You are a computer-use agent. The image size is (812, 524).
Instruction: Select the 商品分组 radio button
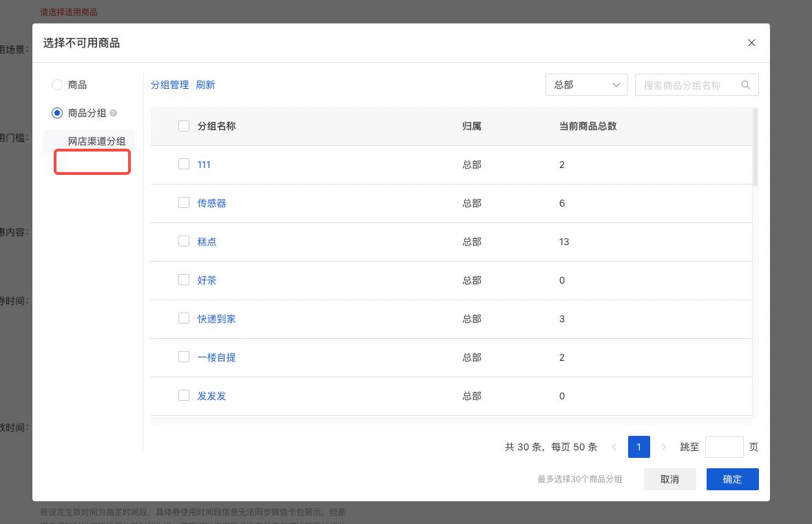(57, 113)
